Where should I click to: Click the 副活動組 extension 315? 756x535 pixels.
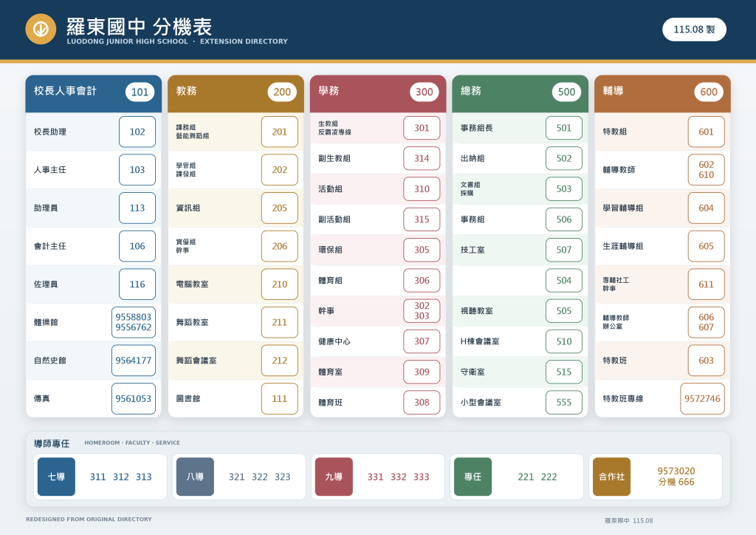(x=422, y=219)
